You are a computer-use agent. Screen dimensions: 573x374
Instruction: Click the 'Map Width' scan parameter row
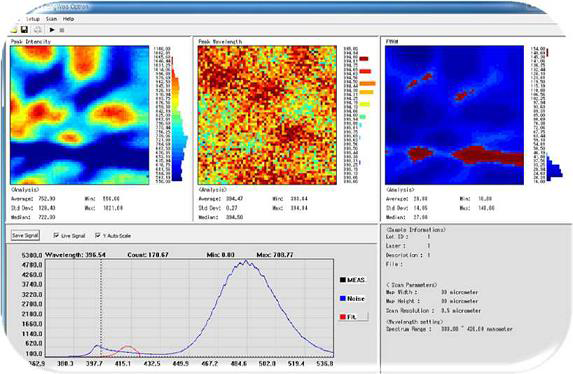(x=432, y=292)
